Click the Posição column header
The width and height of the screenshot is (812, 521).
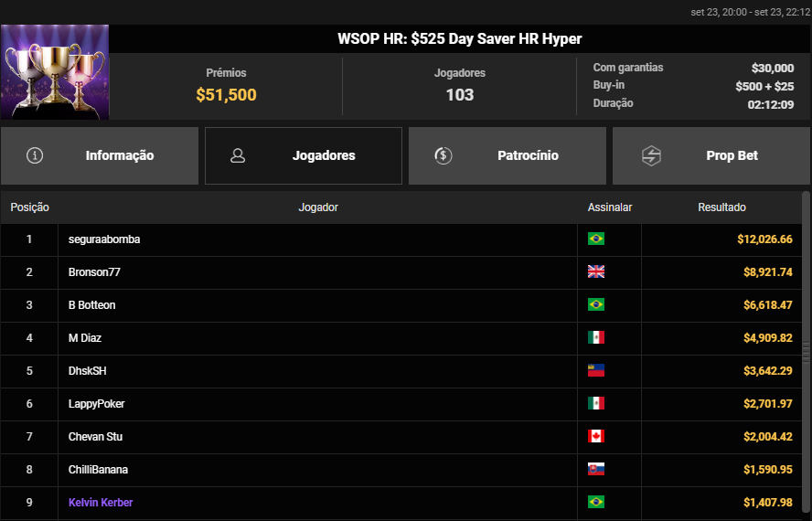click(29, 207)
